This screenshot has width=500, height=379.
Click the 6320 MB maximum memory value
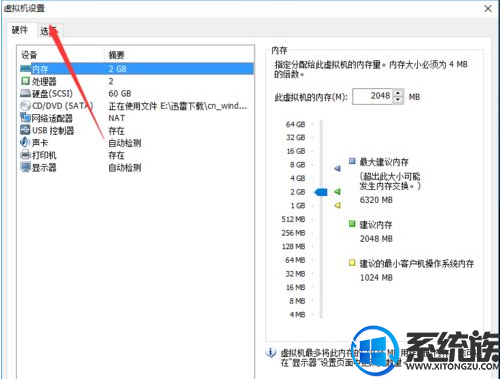click(376, 200)
